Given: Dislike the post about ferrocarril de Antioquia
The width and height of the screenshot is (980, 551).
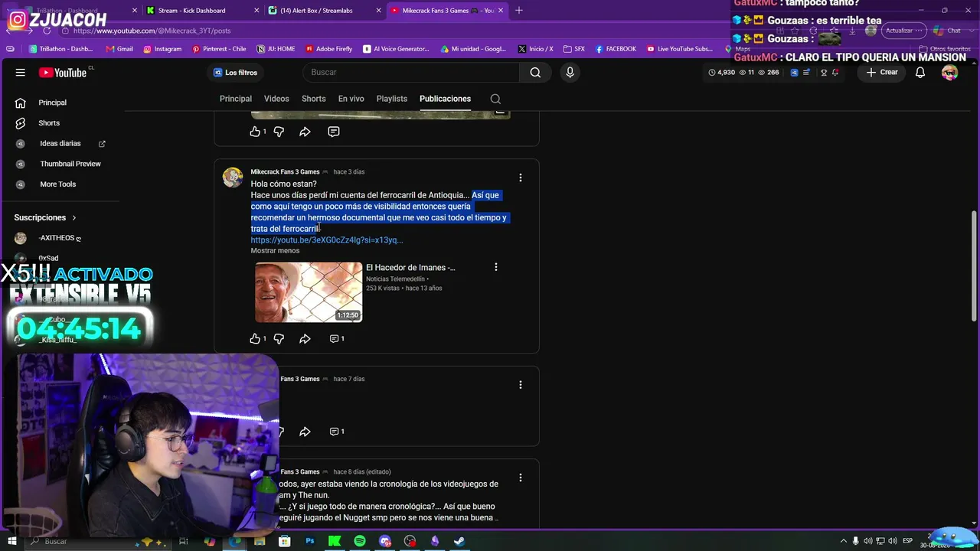Looking at the screenshot, I should pyautogui.click(x=279, y=338).
